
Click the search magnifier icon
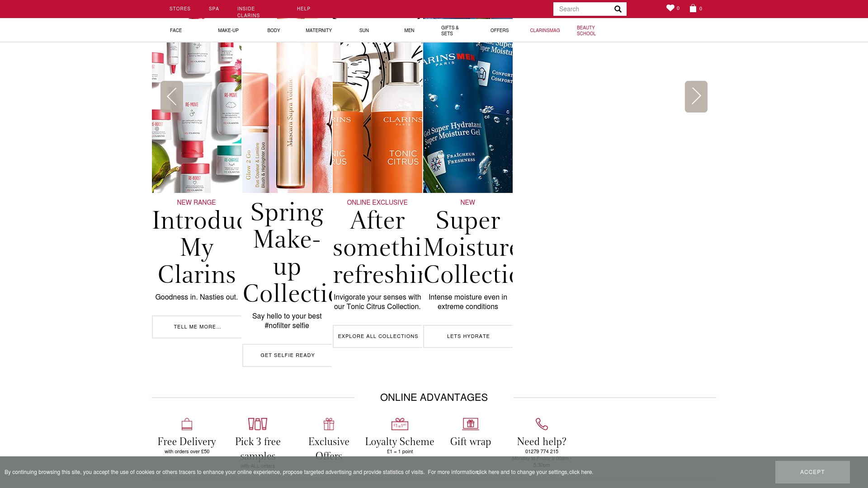(x=618, y=9)
